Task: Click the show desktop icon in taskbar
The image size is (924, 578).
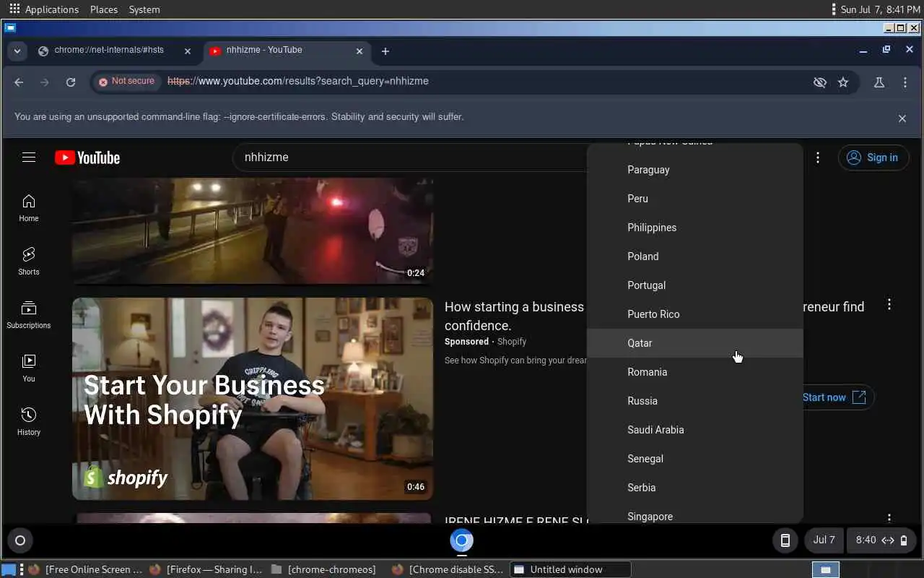Action: (x=9, y=569)
